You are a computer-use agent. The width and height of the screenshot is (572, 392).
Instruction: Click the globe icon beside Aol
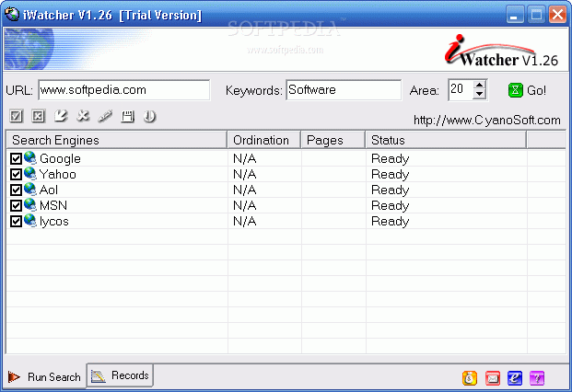point(30,190)
